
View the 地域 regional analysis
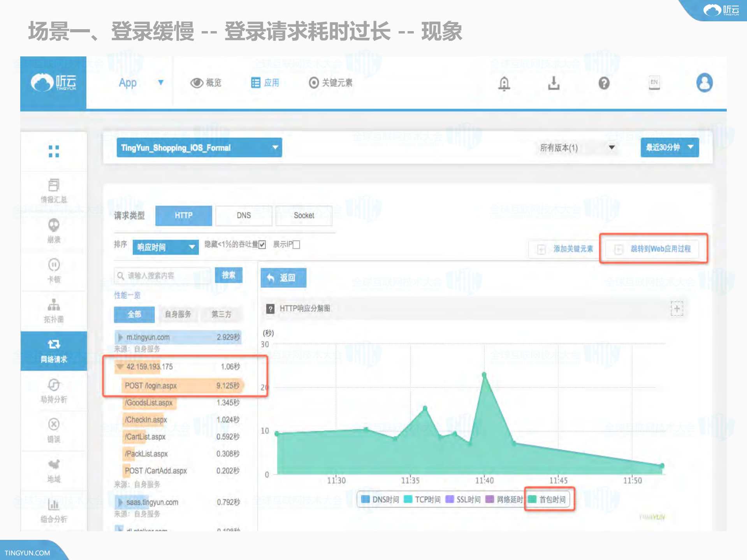[53, 471]
